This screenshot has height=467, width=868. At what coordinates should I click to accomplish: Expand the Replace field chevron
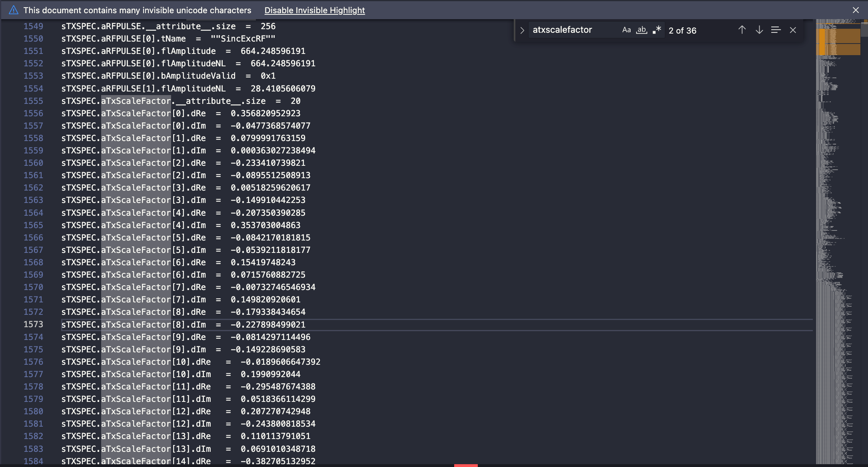point(522,30)
